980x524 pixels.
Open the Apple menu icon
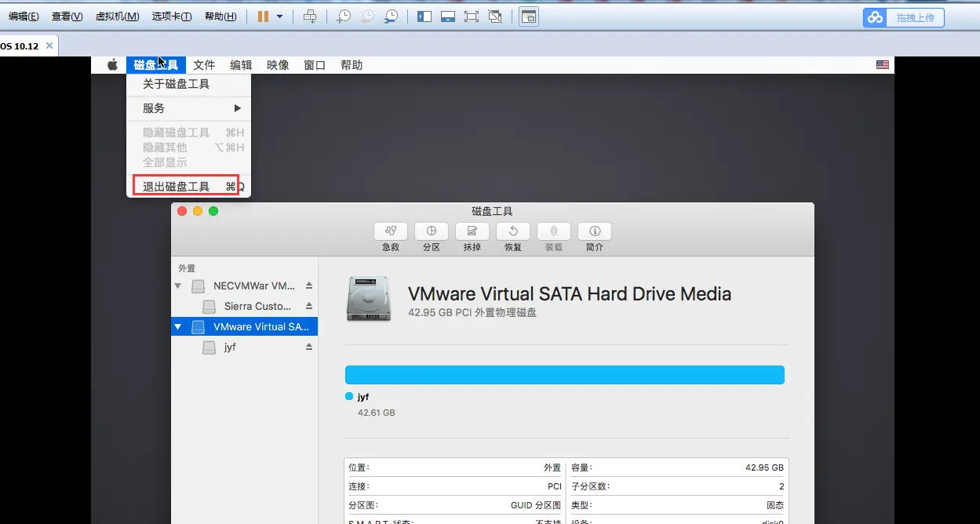112,65
